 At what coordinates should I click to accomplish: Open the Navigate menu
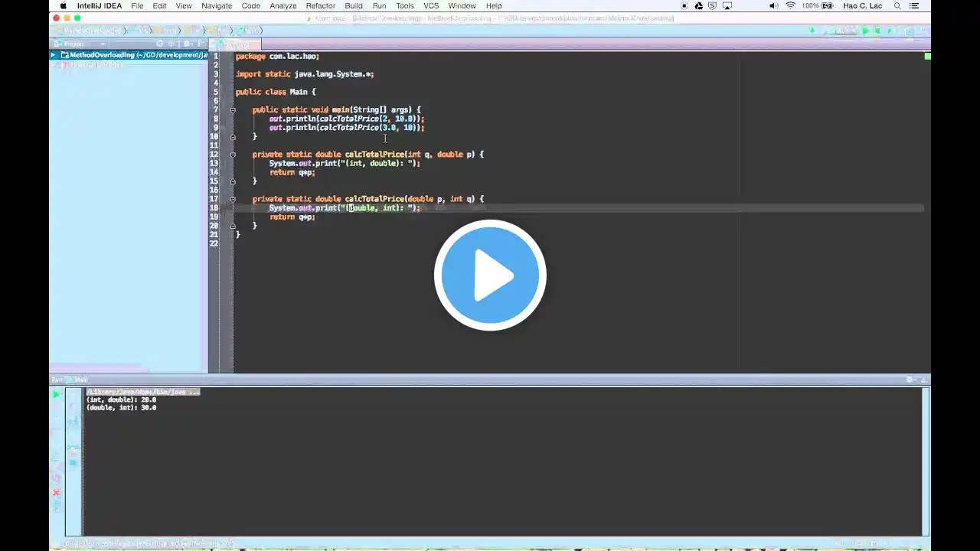point(217,6)
